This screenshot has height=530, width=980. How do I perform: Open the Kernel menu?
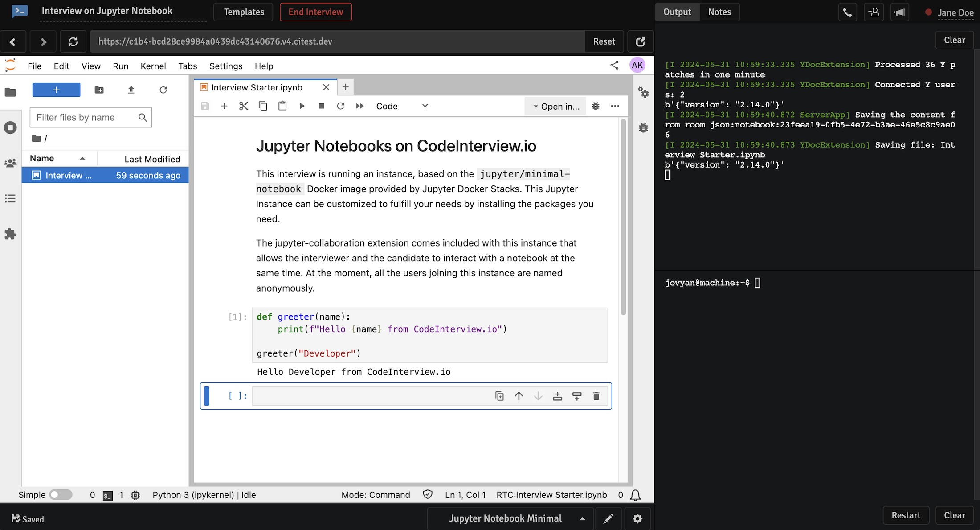[x=153, y=66]
